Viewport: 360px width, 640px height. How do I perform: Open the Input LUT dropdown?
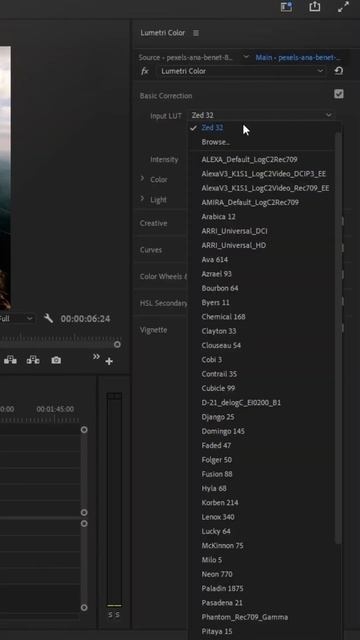(261, 116)
